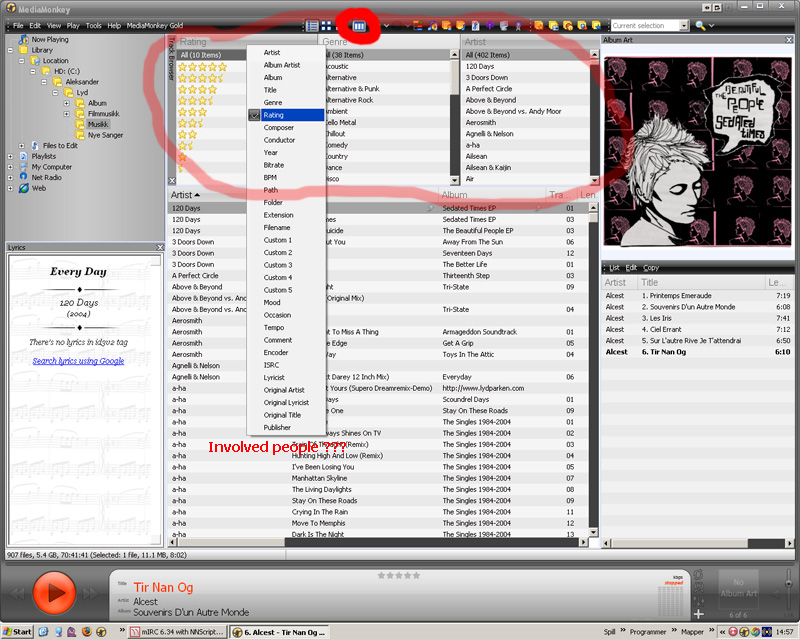The image size is (800, 640).
Task: Expand the Playlists tree node
Action: click(x=10, y=157)
